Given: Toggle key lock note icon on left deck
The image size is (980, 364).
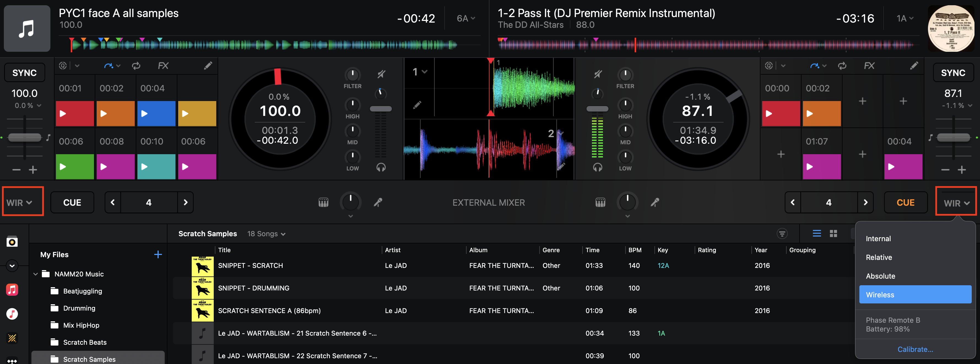Looking at the screenshot, I should pos(48,137).
